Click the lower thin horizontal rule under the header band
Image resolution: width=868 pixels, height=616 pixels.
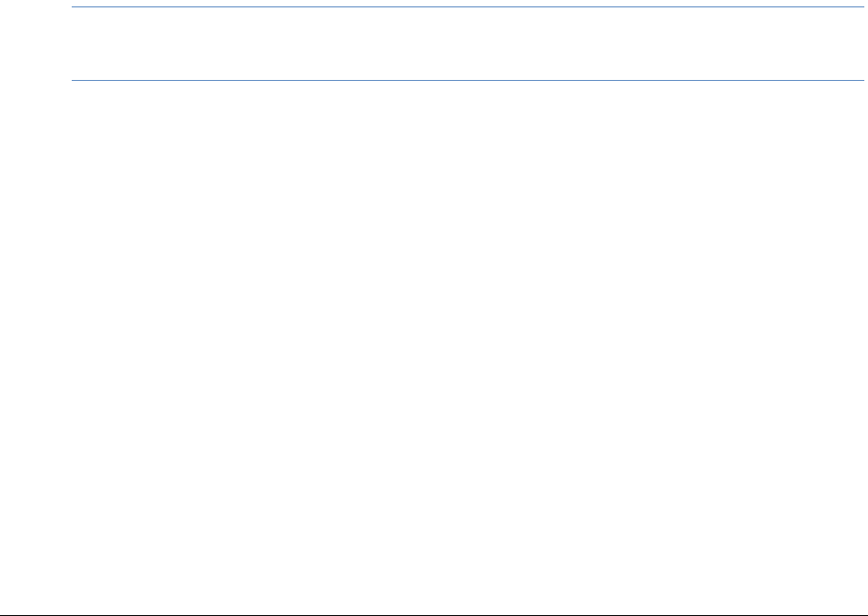pyautogui.click(x=467, y=80)
